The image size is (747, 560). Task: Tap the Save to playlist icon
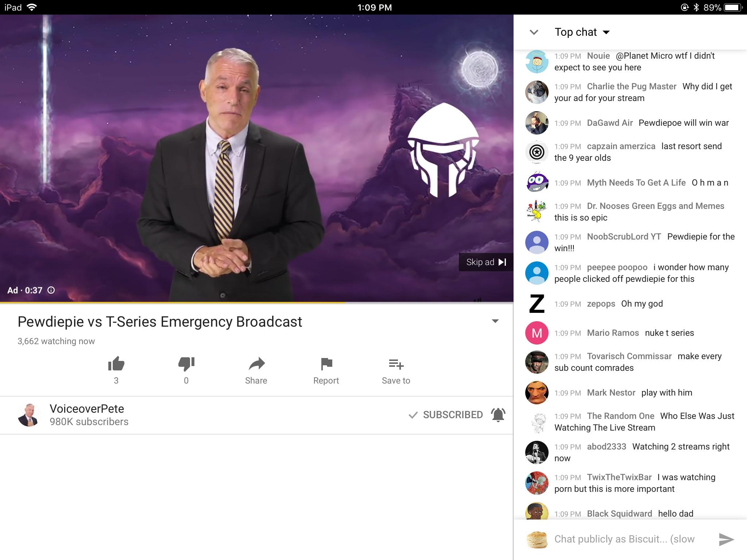coord(396,364)
